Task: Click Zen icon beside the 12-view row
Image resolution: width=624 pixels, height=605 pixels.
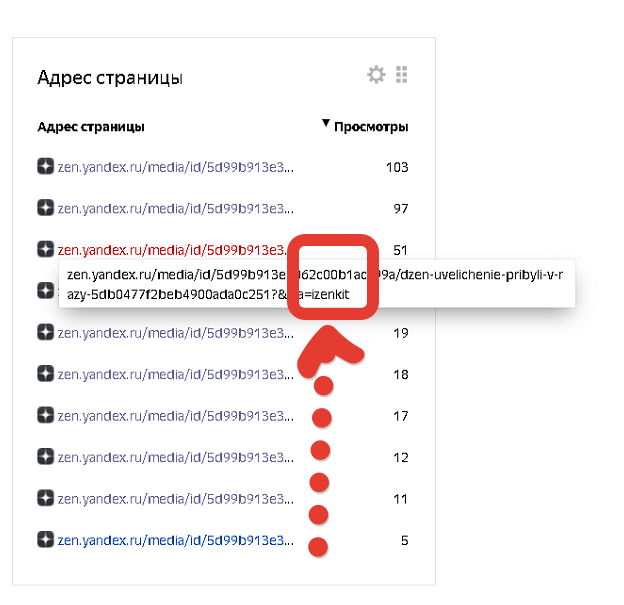Action: coord(45,457)
